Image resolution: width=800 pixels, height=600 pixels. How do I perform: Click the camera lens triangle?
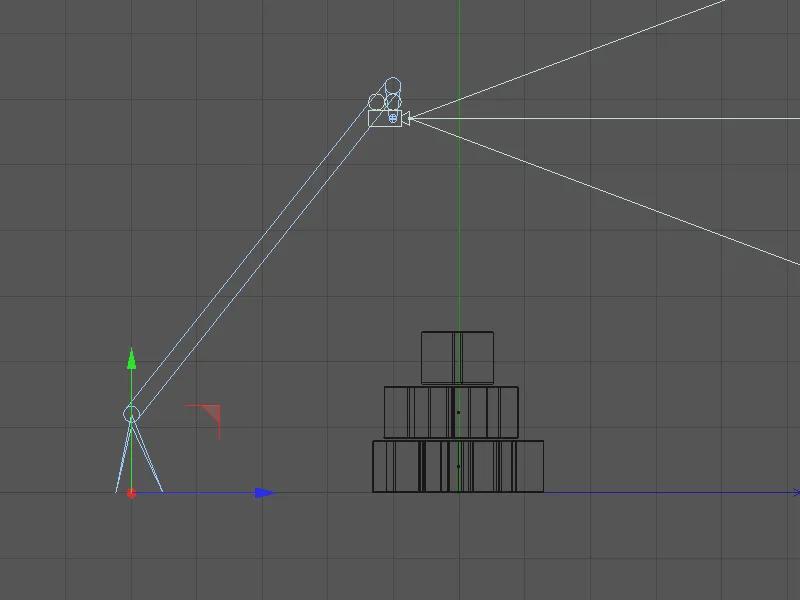(406, 119)
